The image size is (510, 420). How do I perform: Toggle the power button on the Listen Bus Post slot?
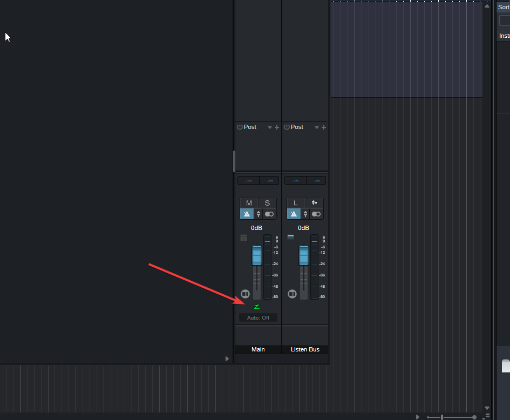286,127
